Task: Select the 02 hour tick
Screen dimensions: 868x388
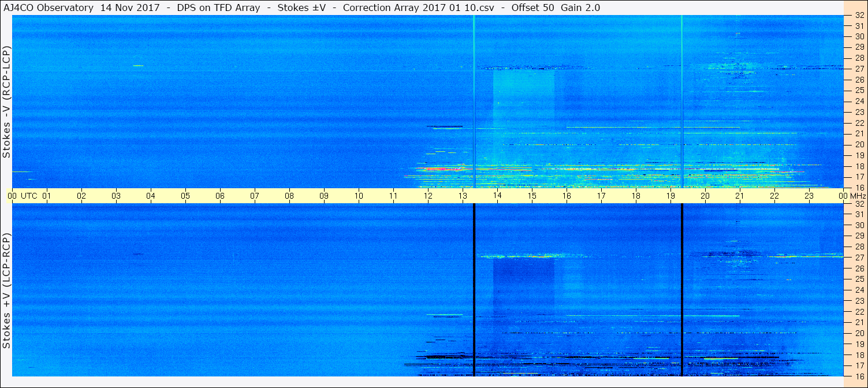Action: click(x=81, y=196)
